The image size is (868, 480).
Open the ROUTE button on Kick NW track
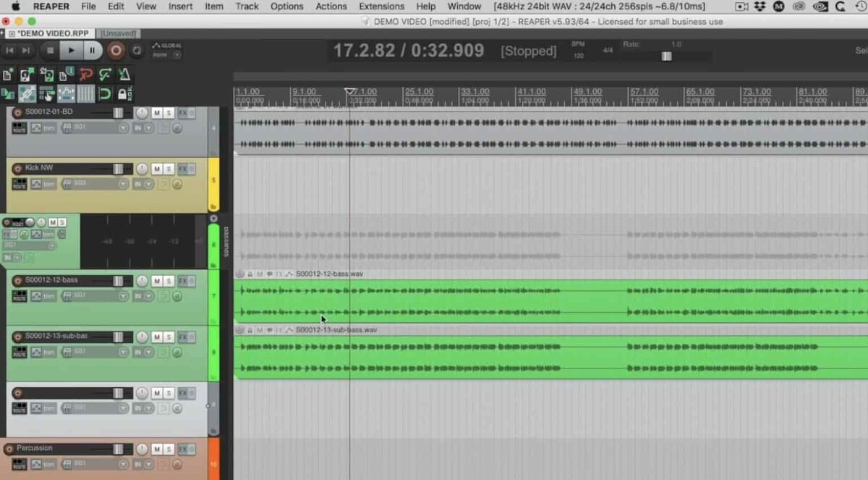tap(20, 184)
